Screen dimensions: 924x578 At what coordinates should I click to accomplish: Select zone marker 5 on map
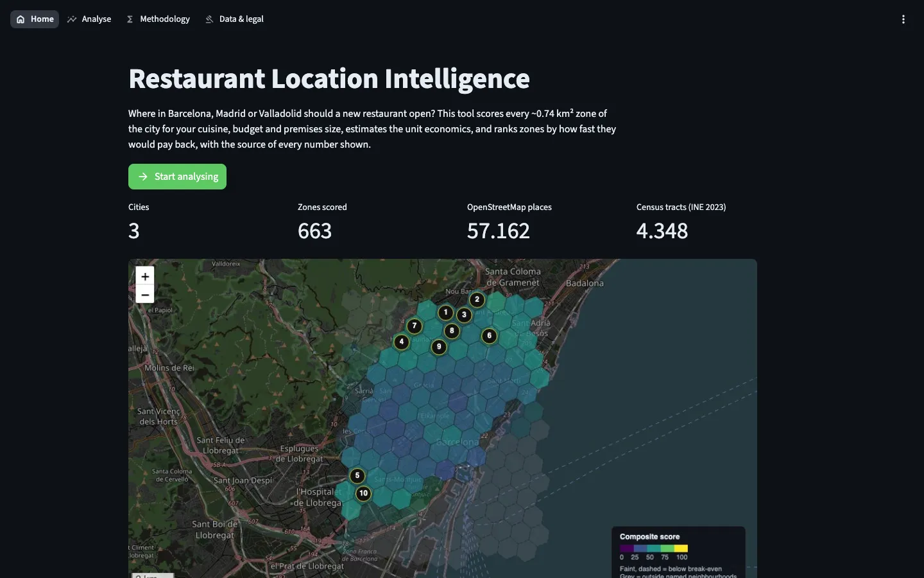(357, 476)
